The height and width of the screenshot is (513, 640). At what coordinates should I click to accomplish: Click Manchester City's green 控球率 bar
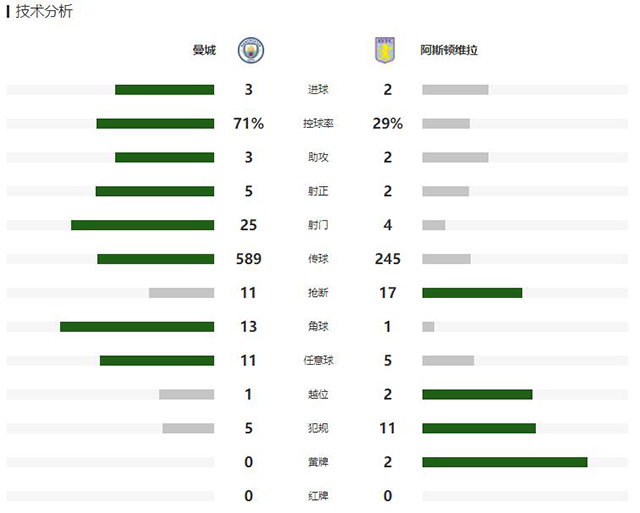coord(155,124)
